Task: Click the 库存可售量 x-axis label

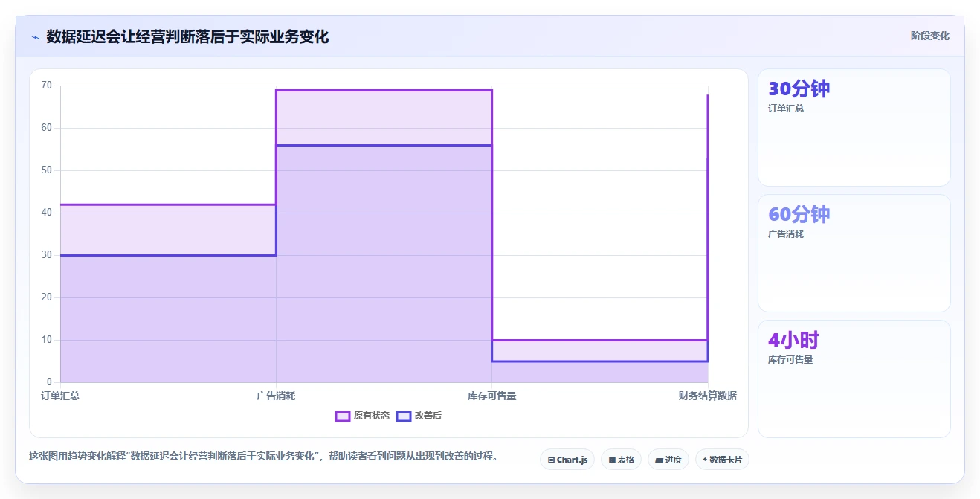Action: (x=492, y=396)
